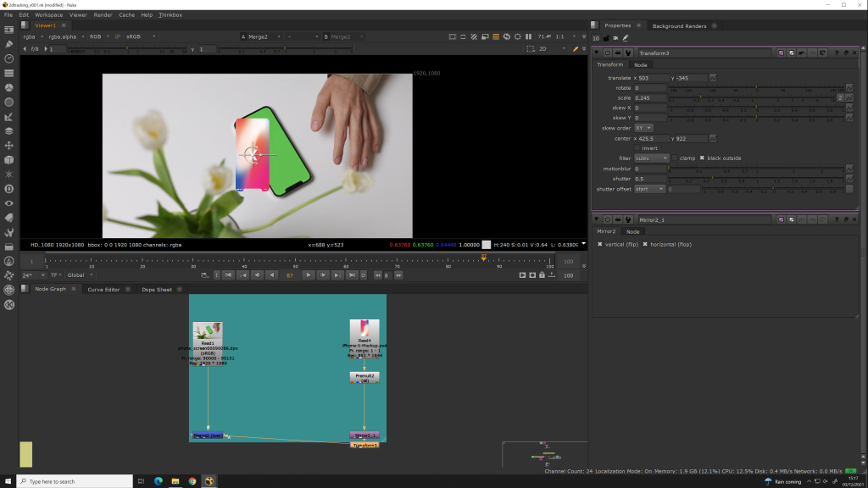
Task: Click the viewer paint brush icon
Action: pos(576,48)
